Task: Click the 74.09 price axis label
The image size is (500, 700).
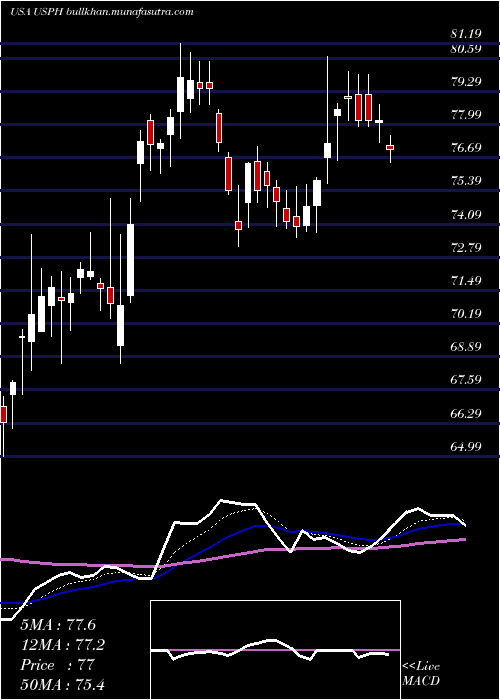Action: (x=466, y=215)
